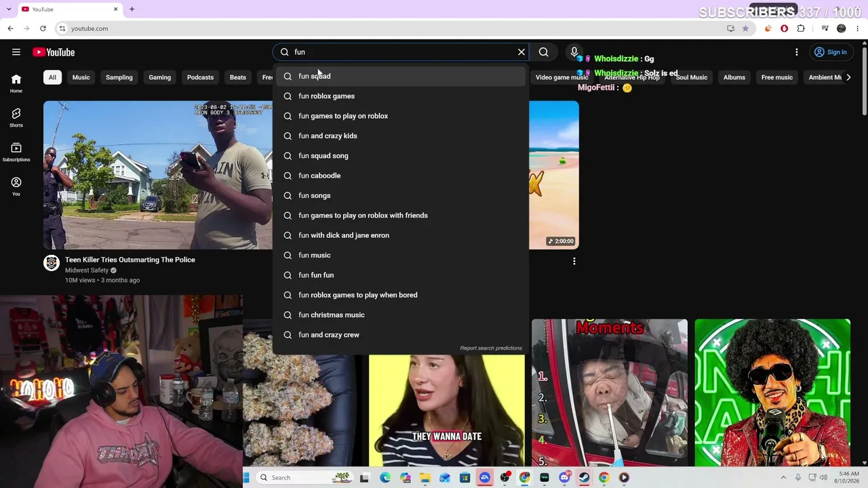Open the Windows Start menu
This screenshot has width=868, height=488.
coord(246,478)
